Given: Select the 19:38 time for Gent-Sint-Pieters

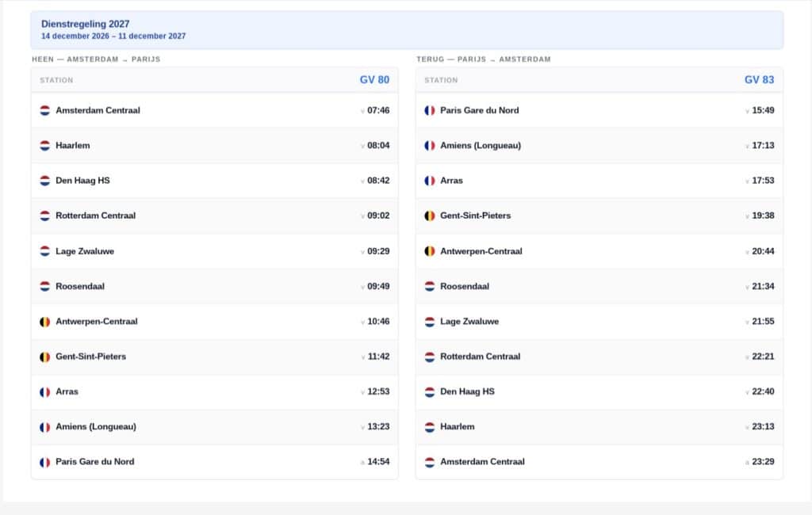Looking at the screenshot, I should point(763,216).
